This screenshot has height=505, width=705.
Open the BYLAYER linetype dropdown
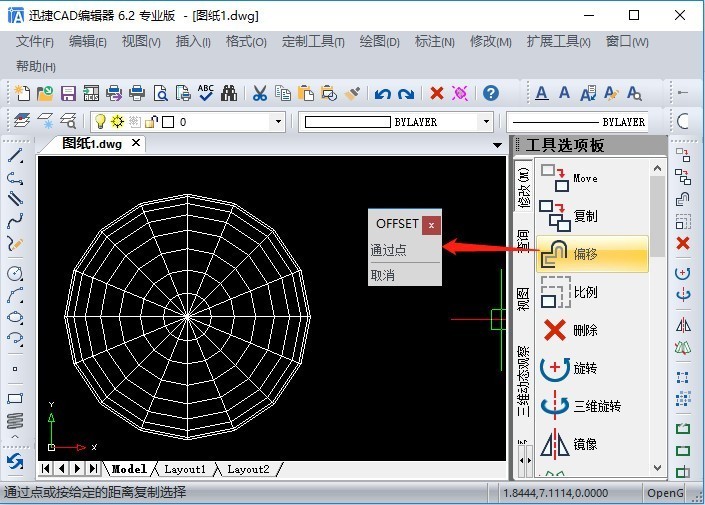pos(578,122)
